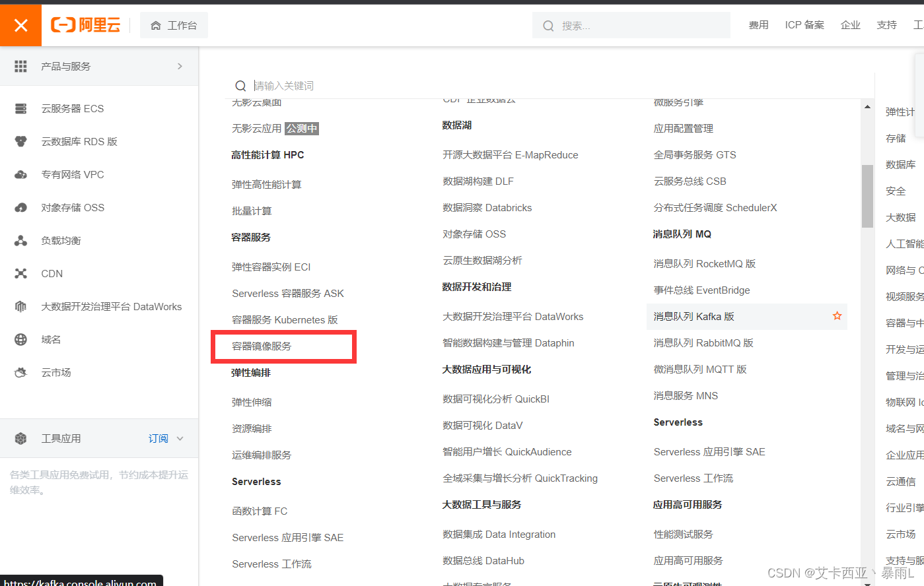This screenshot has width=924, height=586.
Task: Open 数据洞察 Databricks
Action: tap(487, 207)
